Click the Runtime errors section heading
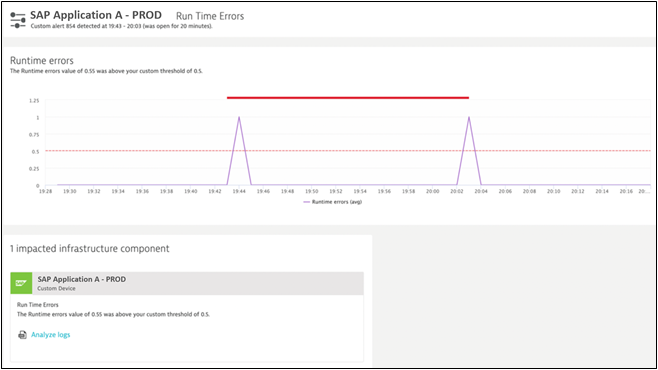The height and width of the screenshot is (370, 658). point(42,60)
